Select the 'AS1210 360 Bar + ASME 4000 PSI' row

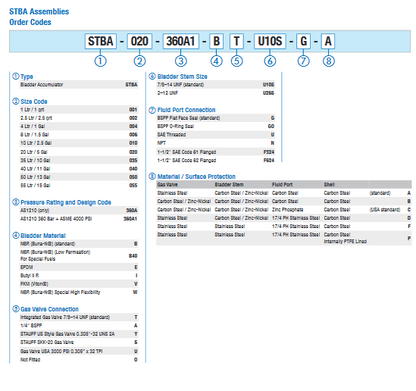(x=79, y=219)
